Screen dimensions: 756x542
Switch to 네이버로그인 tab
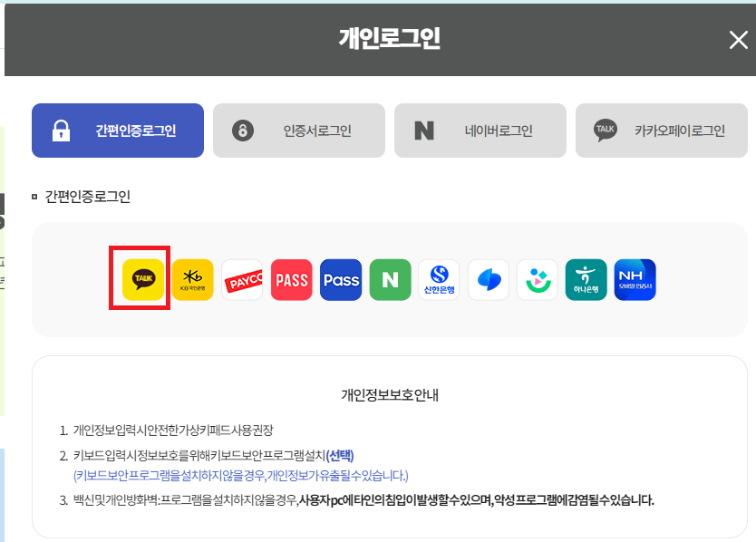(x=480, y=131)
